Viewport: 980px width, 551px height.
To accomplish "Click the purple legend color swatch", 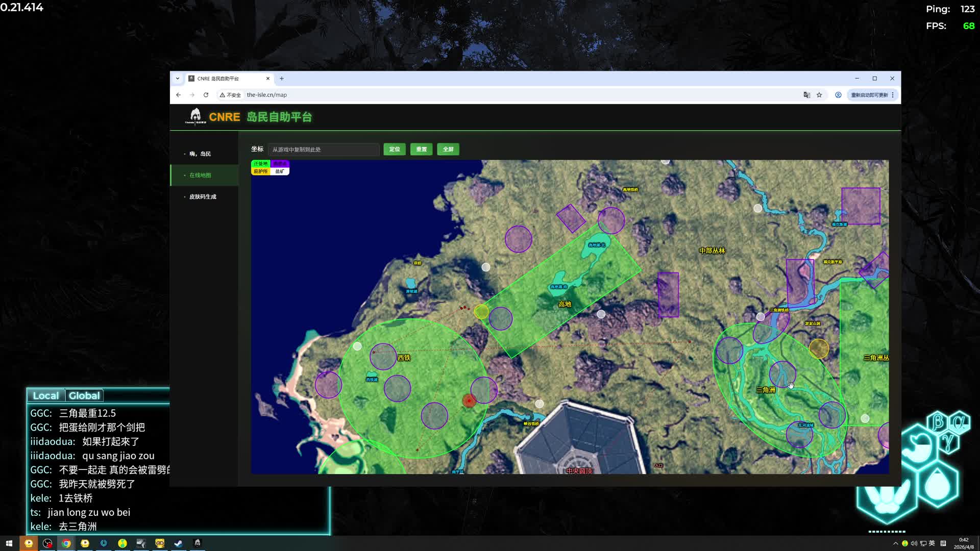I will (280, 164).
